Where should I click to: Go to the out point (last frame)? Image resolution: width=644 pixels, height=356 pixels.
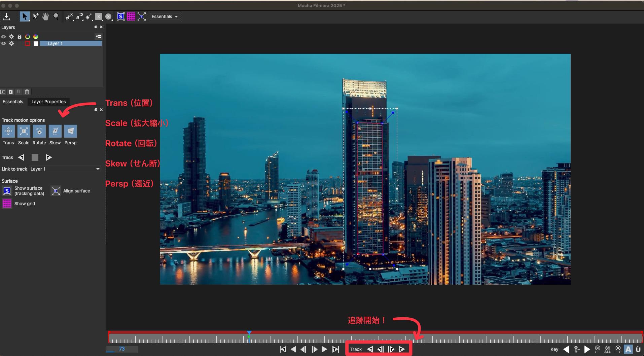click(x=335, y=349)
